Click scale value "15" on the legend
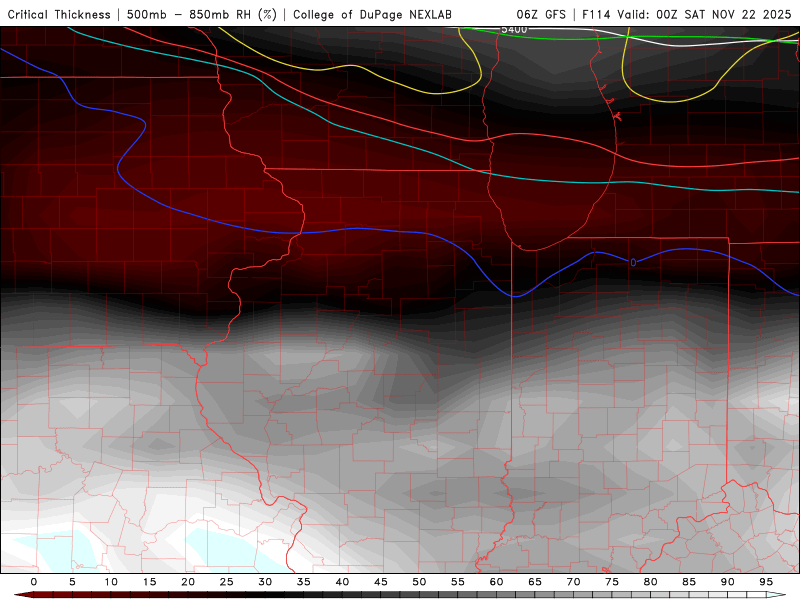 149,582
